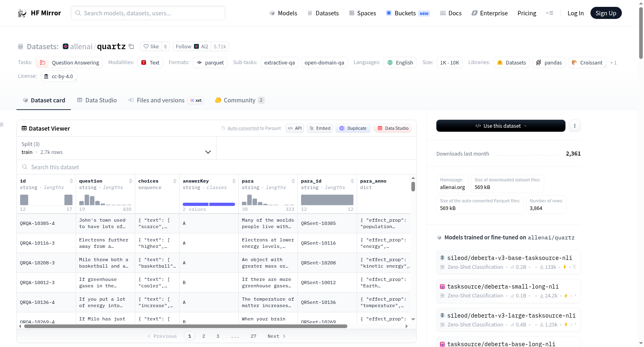The height and width of the screenshot is (347, 644).
Task: Go to Next page of results
Action: [277, 336]
